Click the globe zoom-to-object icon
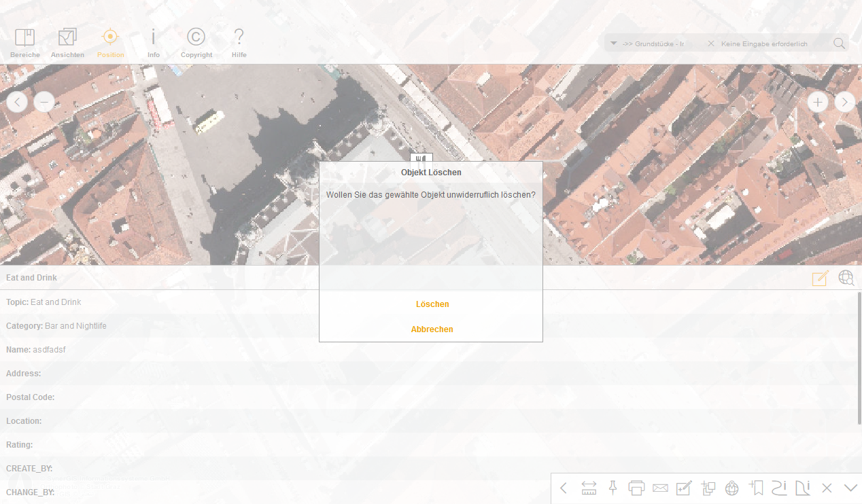862x504 pixels. (846, 278)
